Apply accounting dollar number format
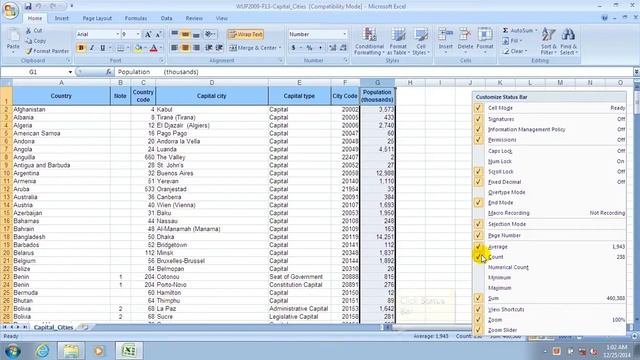Viewport: 640px width, 360px height. [x=293, y=48]
